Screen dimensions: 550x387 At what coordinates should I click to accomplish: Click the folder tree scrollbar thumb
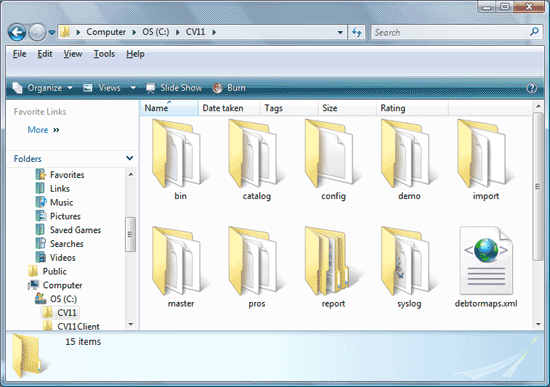click(130, 234)
